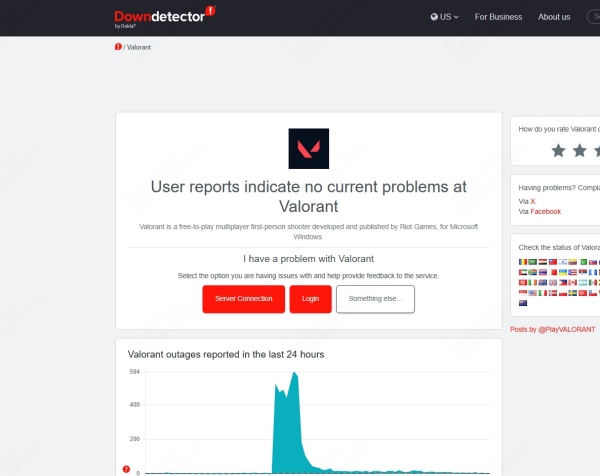Select the United Arab Emirates flag

point(523,272)
